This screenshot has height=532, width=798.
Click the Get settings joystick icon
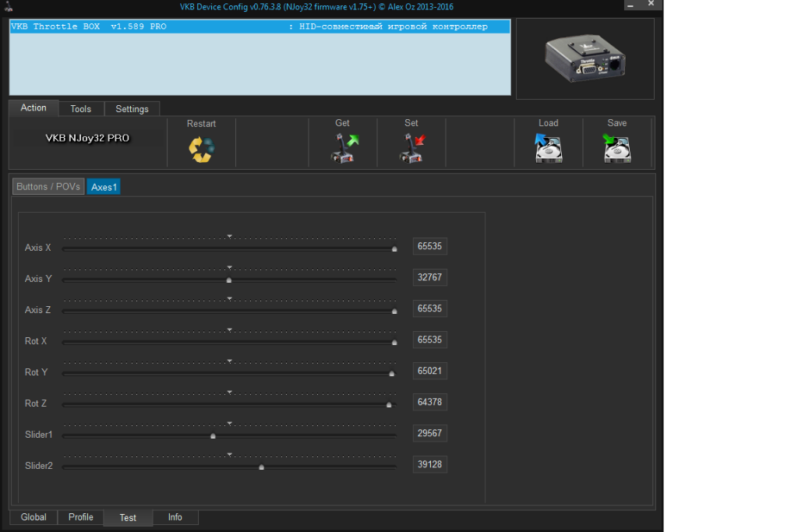(344, 148)
